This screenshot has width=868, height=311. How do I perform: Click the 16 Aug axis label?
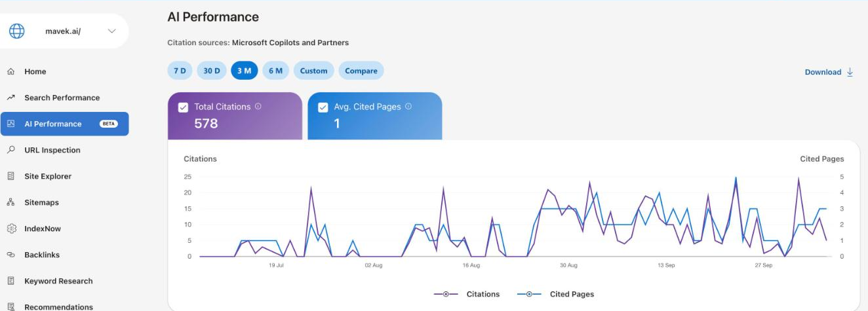pyautogui.click(x=471, y=265)
